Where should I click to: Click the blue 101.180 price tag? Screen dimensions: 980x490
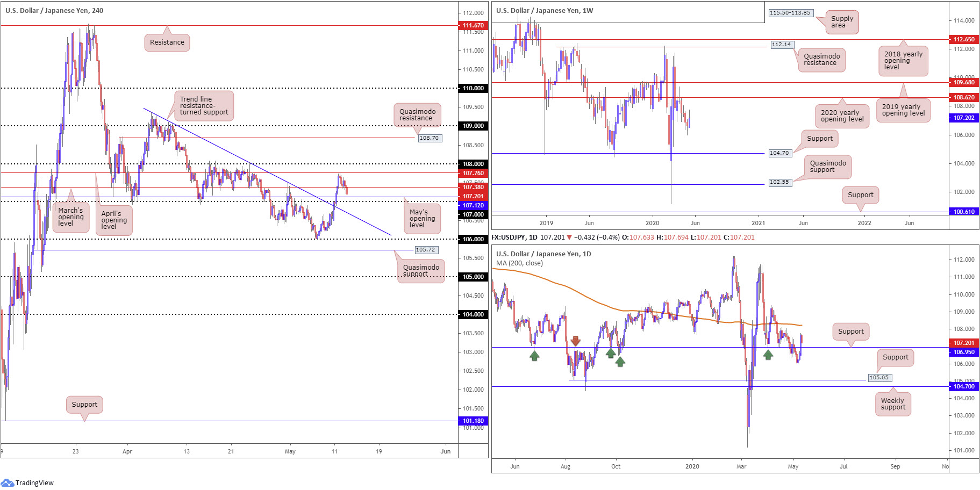[473, 421]
